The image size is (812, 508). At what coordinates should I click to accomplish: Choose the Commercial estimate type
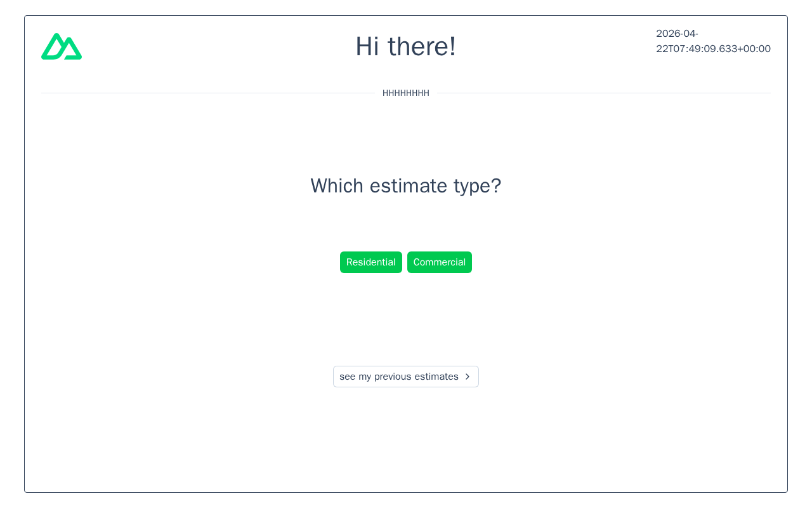[x=440, y=262]
